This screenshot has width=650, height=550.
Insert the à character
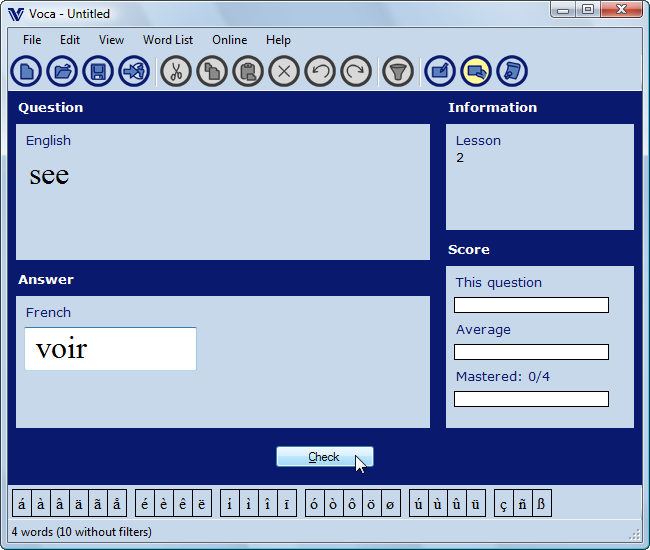[41, 504]
